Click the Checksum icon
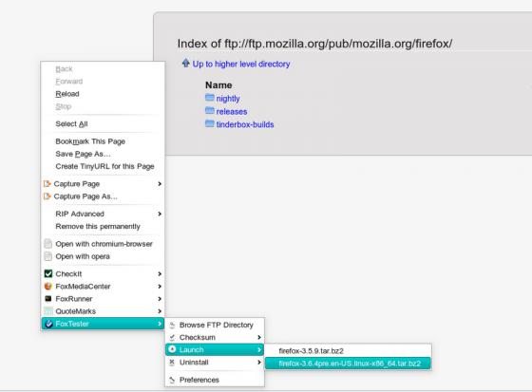The image size is (532, 392). pyautogui.click(x=172, y=337)
